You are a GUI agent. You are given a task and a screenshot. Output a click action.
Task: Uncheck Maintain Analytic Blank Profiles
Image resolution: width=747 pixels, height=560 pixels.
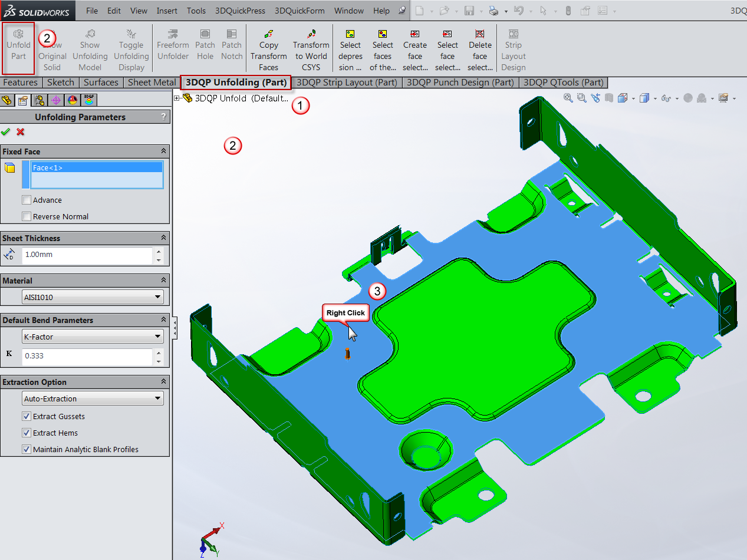27,449
